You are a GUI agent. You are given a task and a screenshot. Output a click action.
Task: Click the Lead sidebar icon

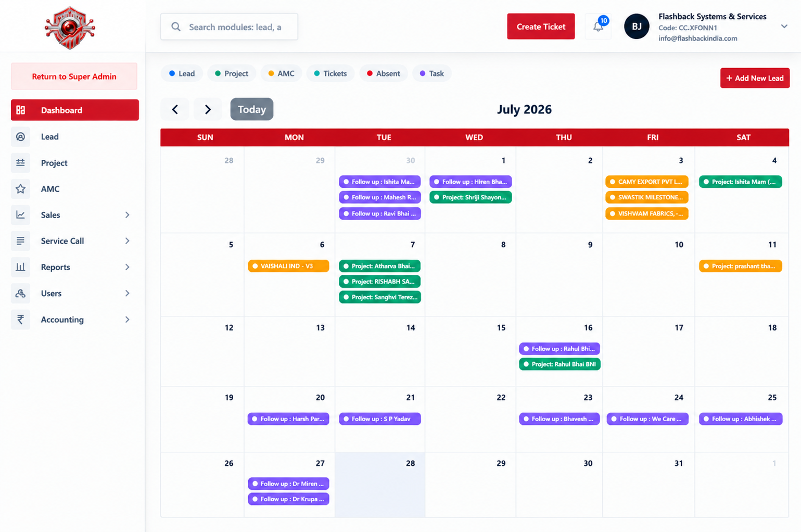click(x=20, y=136)
